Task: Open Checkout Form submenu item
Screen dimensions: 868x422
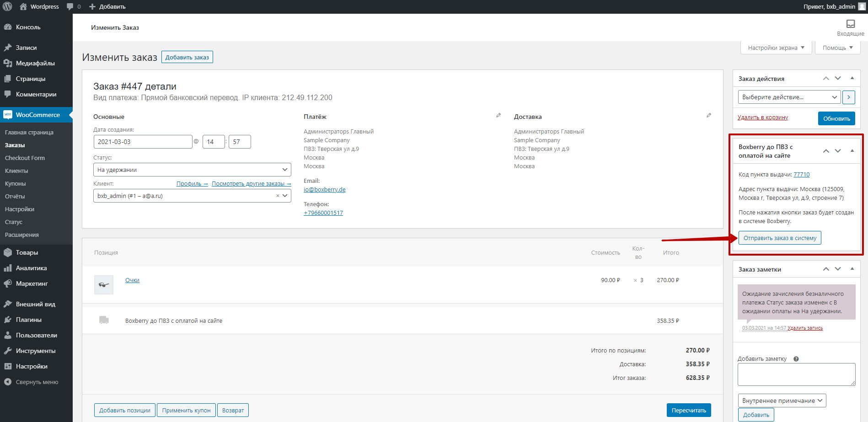Action: [36, 158]
